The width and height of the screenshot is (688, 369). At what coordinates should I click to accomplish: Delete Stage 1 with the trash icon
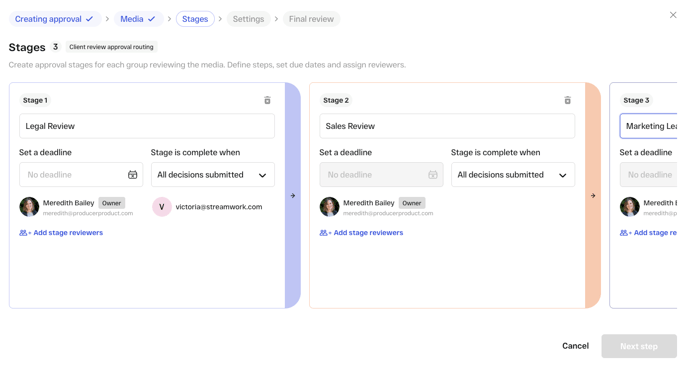[267, 100]
